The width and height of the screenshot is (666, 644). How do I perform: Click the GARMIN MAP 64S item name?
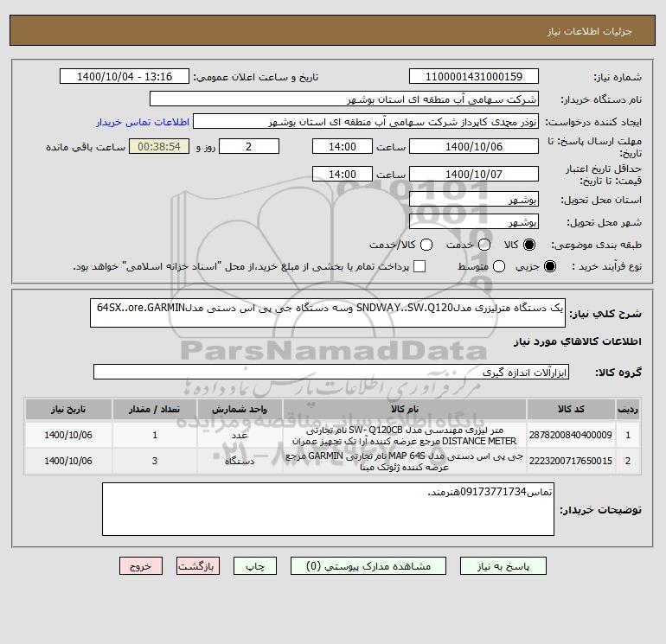[x=405, y=462]
